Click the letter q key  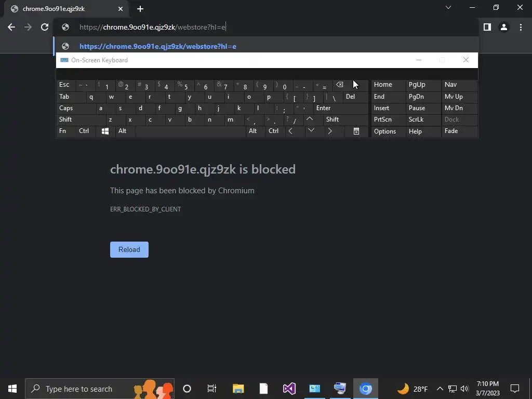tap(96, 97)
